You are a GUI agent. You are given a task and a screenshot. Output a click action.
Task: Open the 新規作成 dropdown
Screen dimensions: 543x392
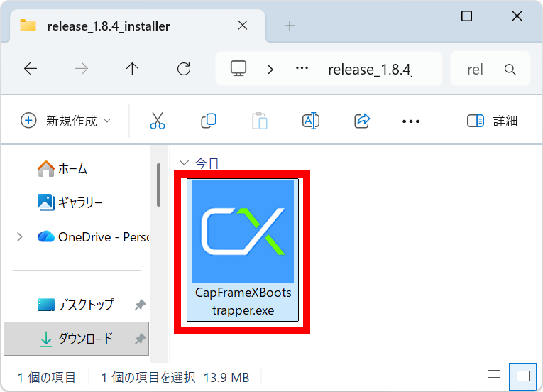pyautogui.click(x=66, y=121)
